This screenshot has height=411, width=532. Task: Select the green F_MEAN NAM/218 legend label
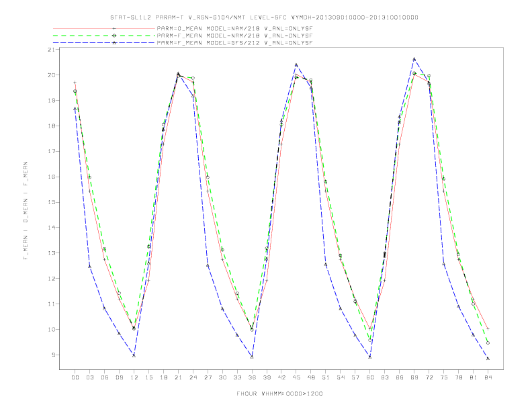pyautogui.click(x=234, y=36)
